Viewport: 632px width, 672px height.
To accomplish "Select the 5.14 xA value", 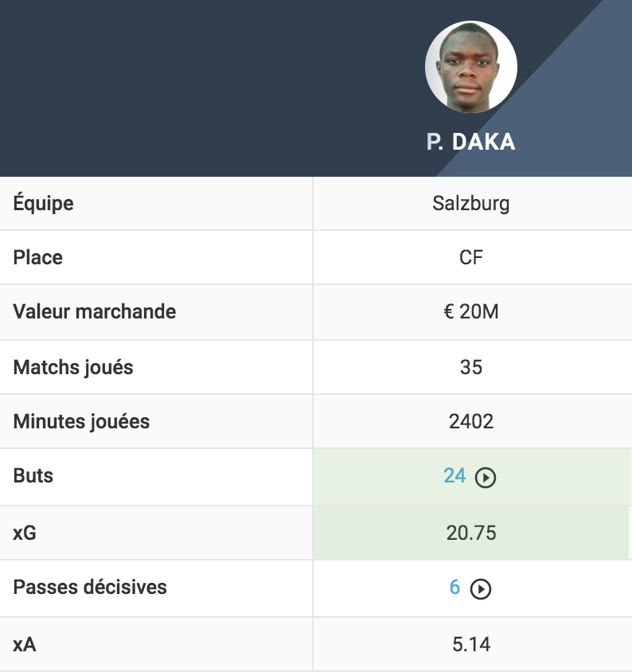I will coord(471,644).
